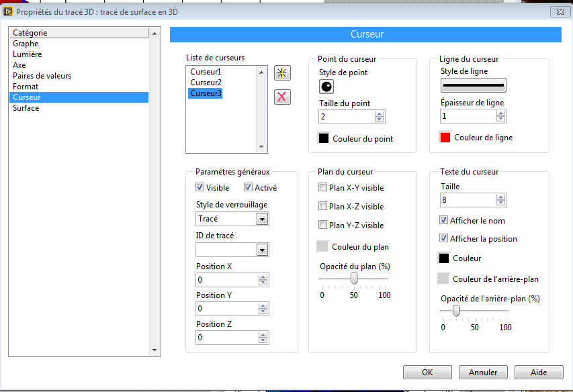
Task: Increase Épaisseur de ligne value
Action: coord(501,113)
